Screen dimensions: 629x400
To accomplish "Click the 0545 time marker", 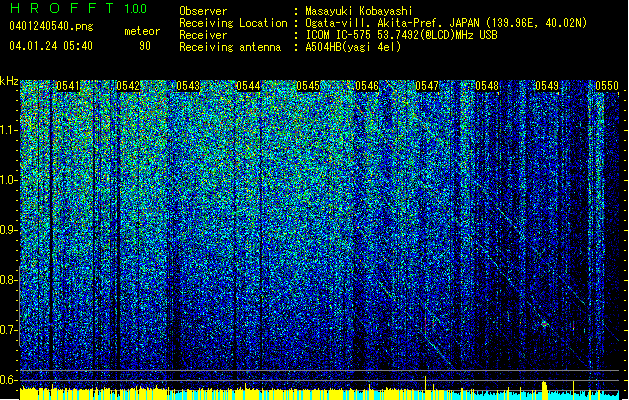I will (308, 86).
